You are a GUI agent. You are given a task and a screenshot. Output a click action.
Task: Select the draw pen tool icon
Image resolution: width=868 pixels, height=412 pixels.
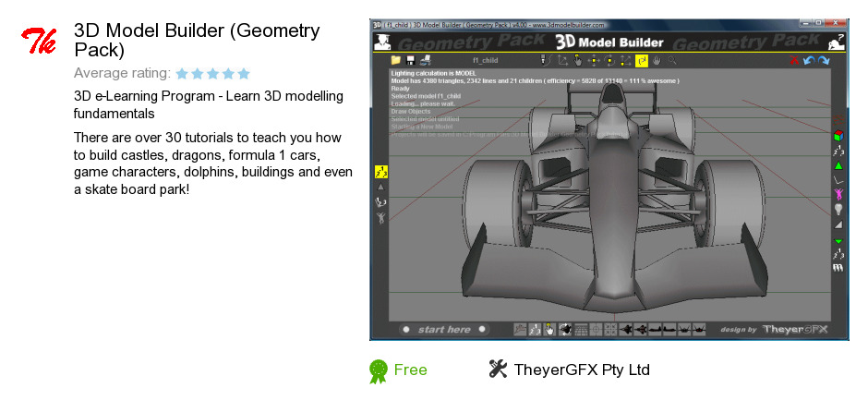[547, 60]
